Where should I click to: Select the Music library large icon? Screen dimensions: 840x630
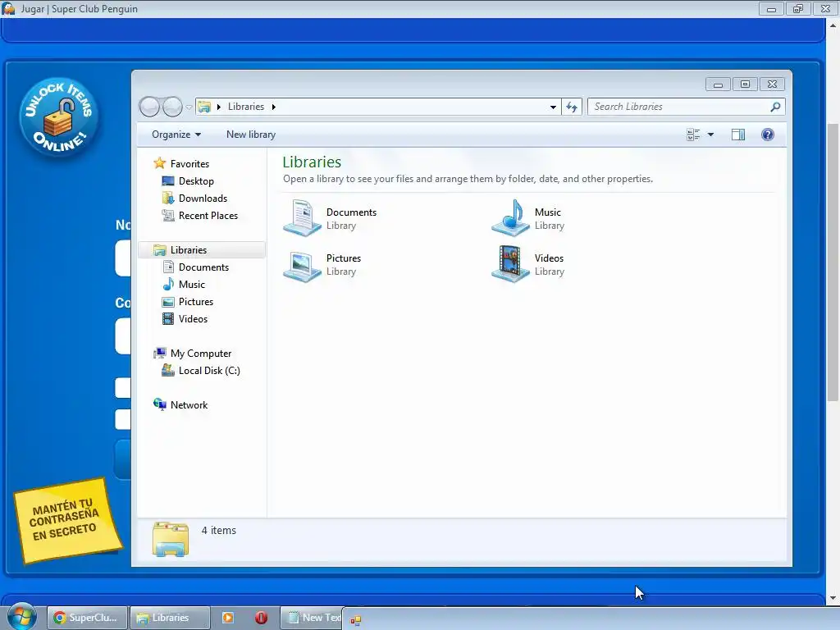tap(510, 217)
